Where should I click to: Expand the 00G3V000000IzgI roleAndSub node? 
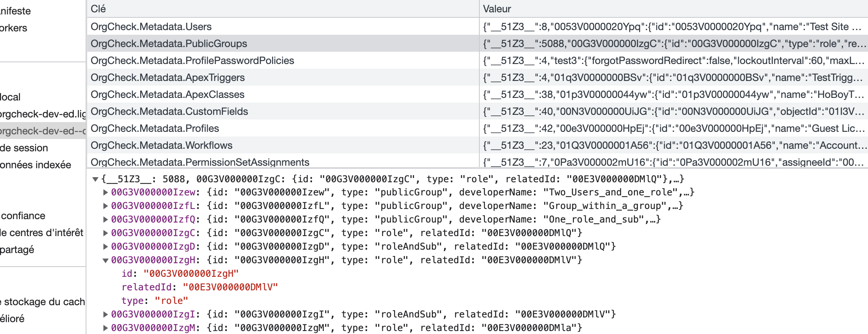point(106,314)
